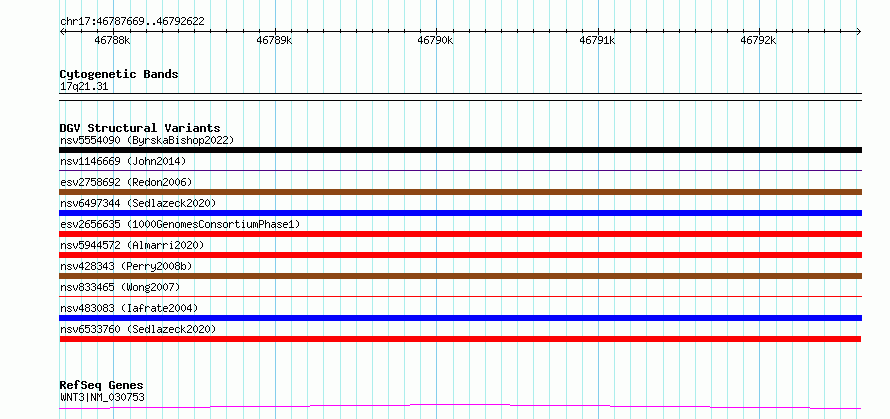Image resolution: width=890 pixels, height=419 pixels.
Task: Click the 17q21.31 band label
Action: point(84,87)
